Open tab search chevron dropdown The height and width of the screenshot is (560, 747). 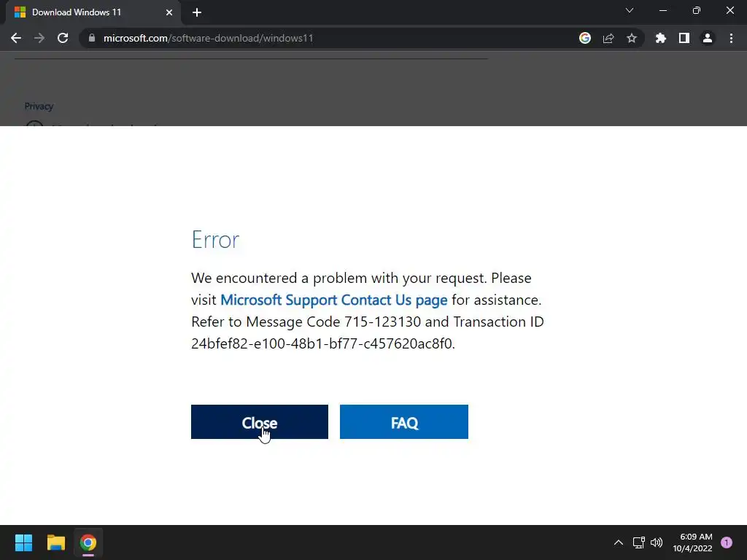click(630, 10)
